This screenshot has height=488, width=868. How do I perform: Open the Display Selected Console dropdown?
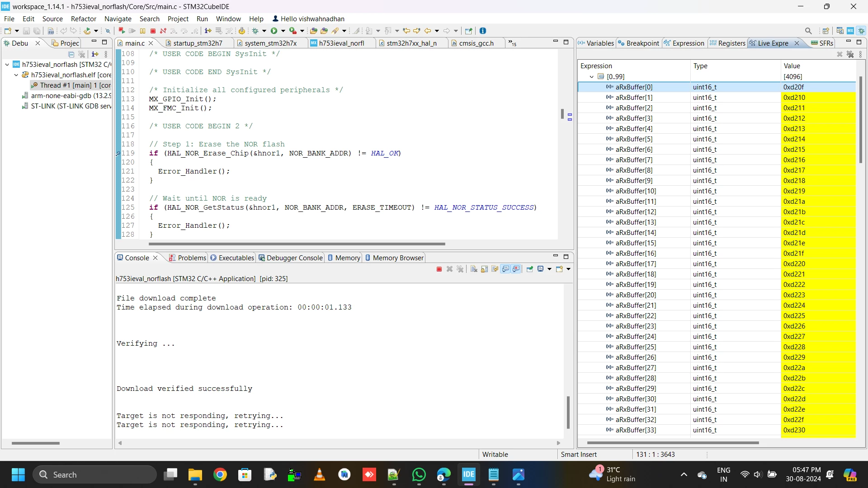point(550,269)
